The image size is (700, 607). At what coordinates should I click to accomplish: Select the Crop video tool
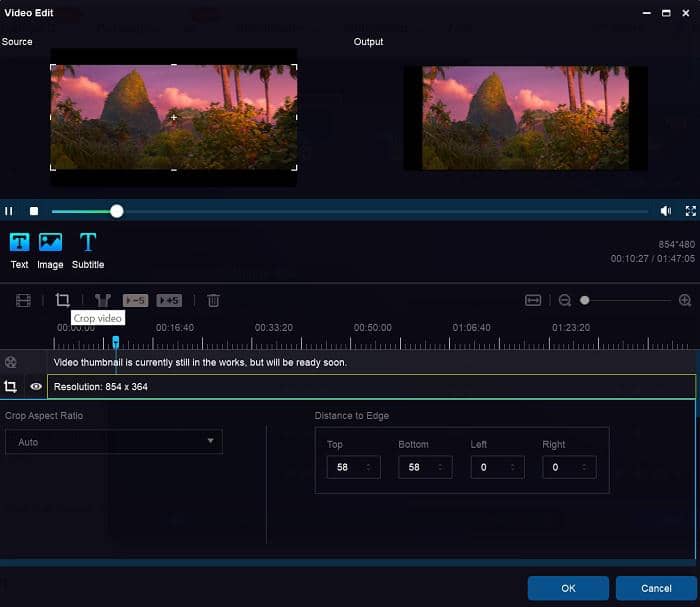point(62,300)
